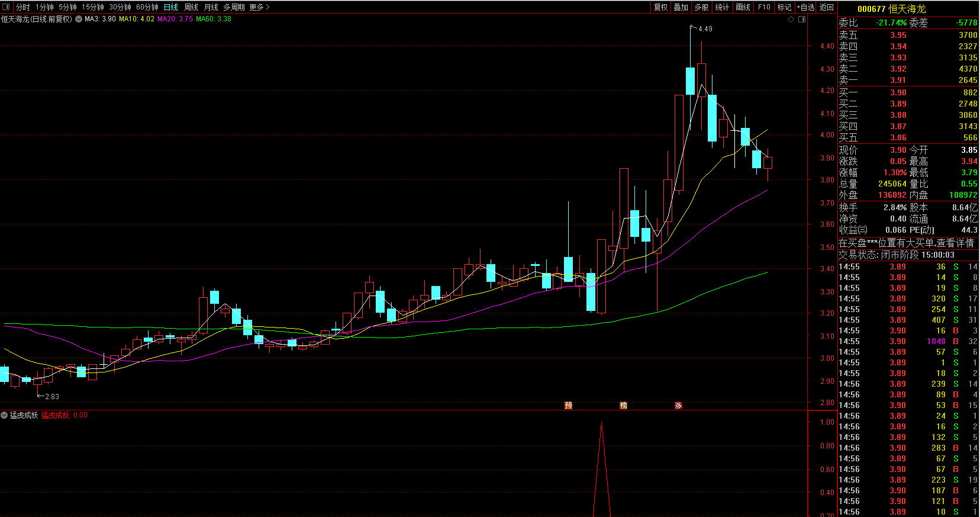The width and height of the screenshot is (980, 517).
Task: Click the MA60: 3.38 indicator label
Action: pyautogui.click(x=214, y=19)
